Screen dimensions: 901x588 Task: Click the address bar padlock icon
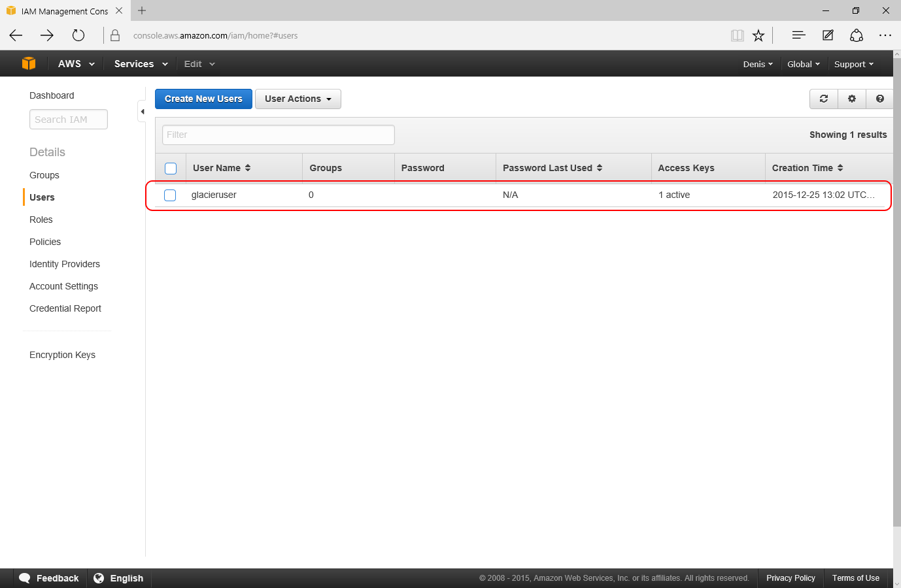pos(115,35)
